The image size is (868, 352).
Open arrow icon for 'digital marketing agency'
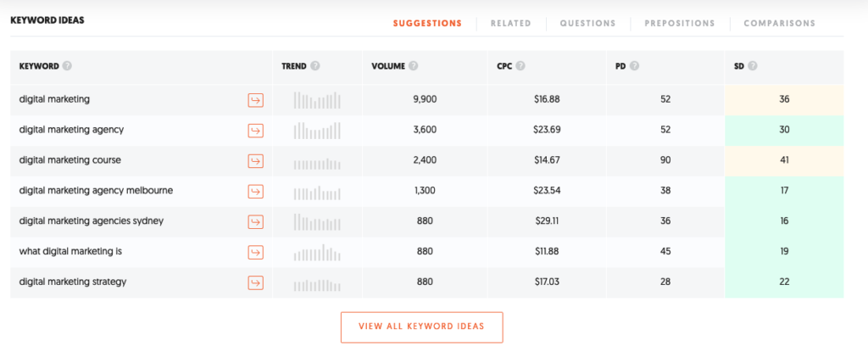click(x=255, y=131)
